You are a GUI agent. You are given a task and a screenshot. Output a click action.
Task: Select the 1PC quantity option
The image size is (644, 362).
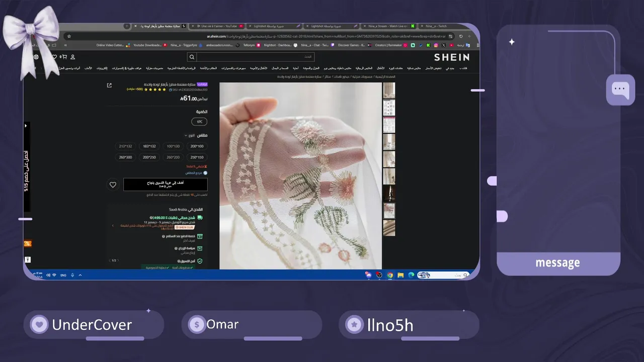coord(199,122)
